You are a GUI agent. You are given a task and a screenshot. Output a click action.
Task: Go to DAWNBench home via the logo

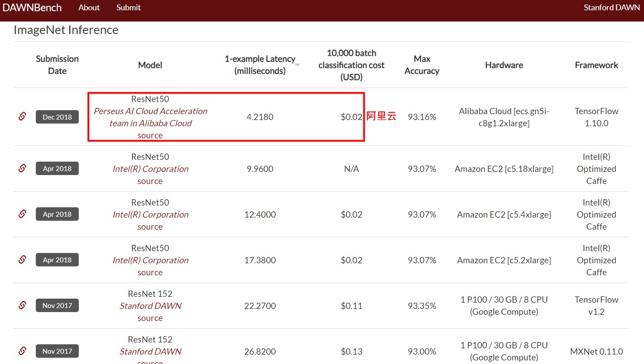[32, 8]
